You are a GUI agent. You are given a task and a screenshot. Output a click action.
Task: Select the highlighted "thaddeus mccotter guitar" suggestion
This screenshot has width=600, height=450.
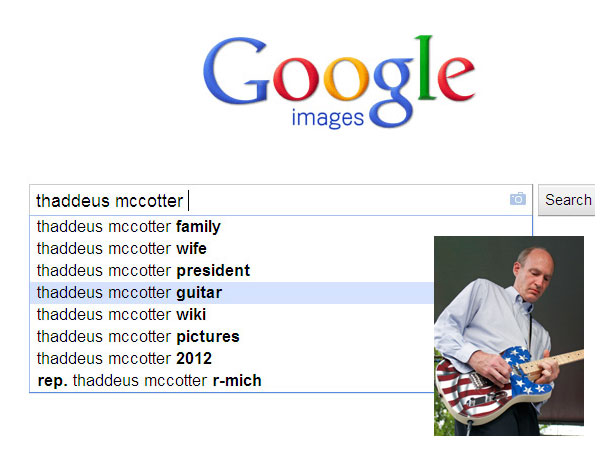129,293
